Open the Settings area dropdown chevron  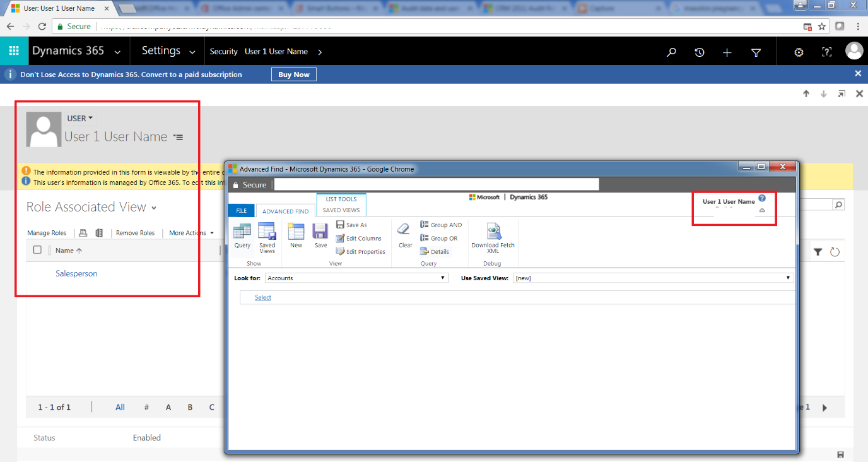point(192,52)
